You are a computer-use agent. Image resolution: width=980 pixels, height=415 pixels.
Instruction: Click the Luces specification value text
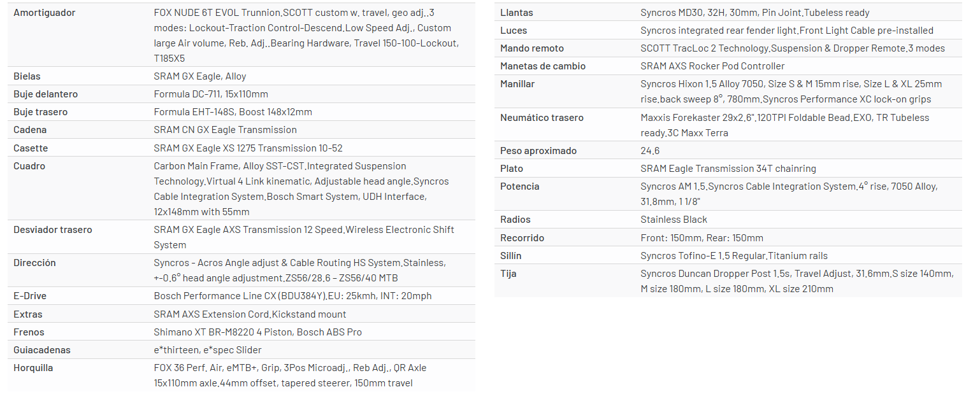coord(786,31)
